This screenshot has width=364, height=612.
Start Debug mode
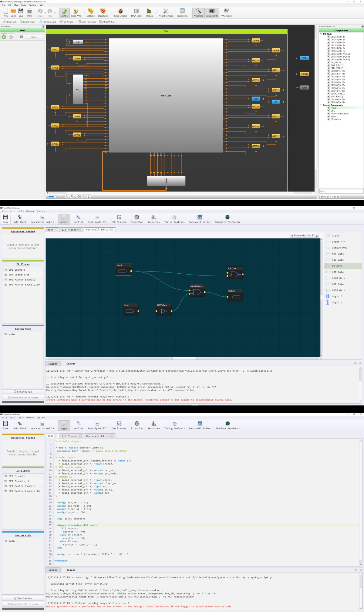tap(149, 13)
